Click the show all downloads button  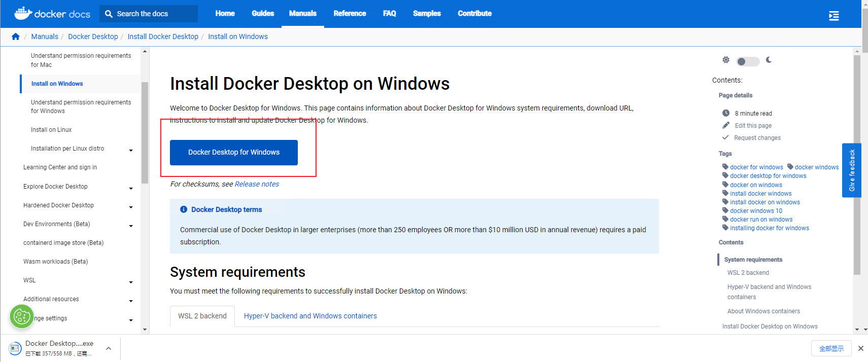[x=831, y=348]
